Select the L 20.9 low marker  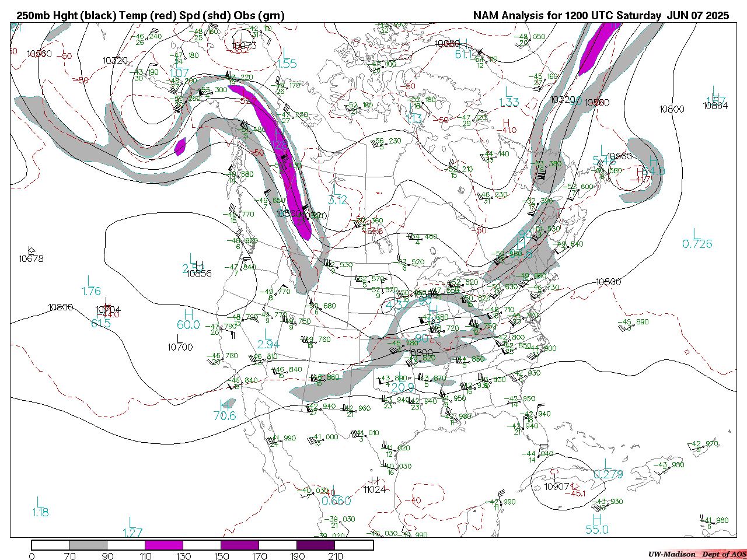402,382
